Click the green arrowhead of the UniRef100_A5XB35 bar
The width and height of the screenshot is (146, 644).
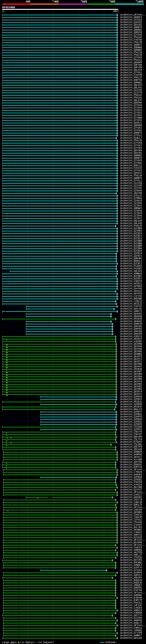[116, 319]
